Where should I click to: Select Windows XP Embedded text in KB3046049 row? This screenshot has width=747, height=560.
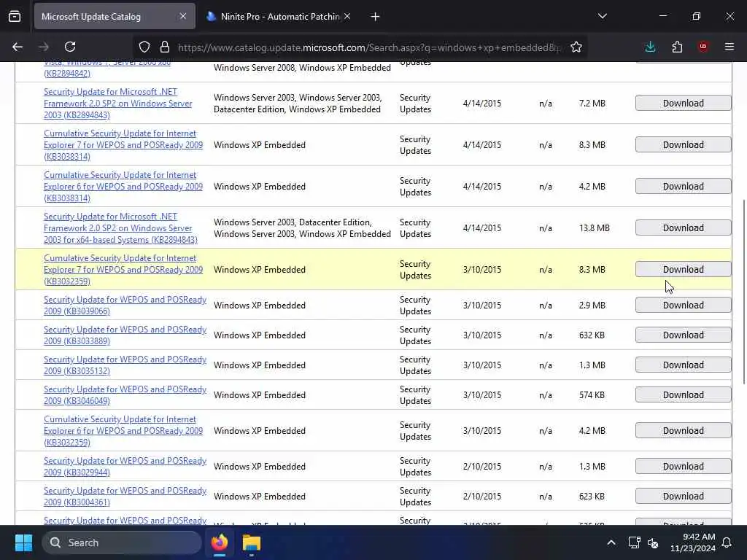(x=260, y=395)
